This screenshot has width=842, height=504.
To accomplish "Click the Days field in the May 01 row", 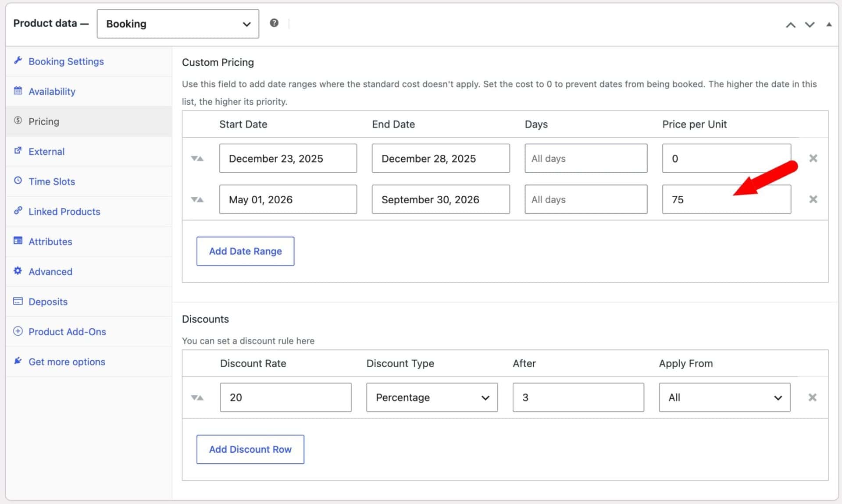I will pyautogui.click(x=586, y=199).
